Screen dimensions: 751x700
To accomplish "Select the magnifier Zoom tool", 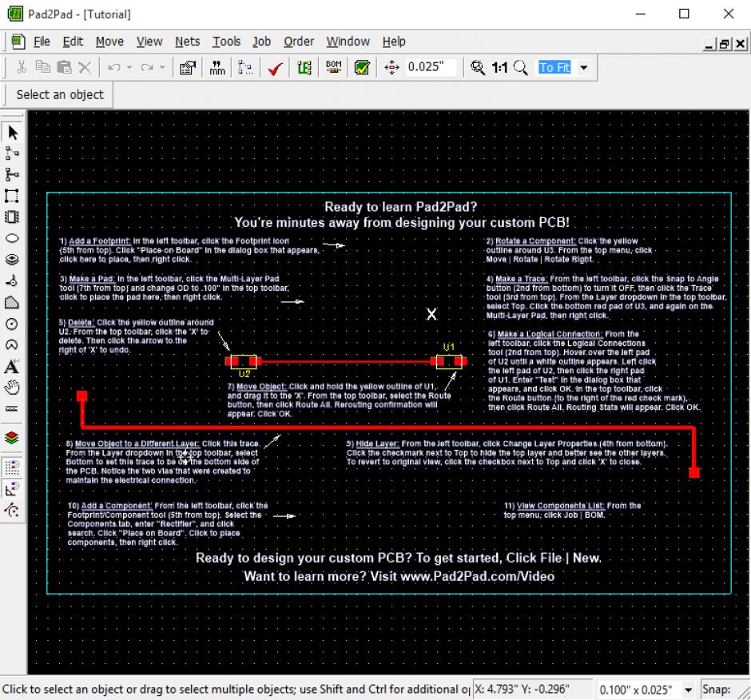I will coord(521,68).
